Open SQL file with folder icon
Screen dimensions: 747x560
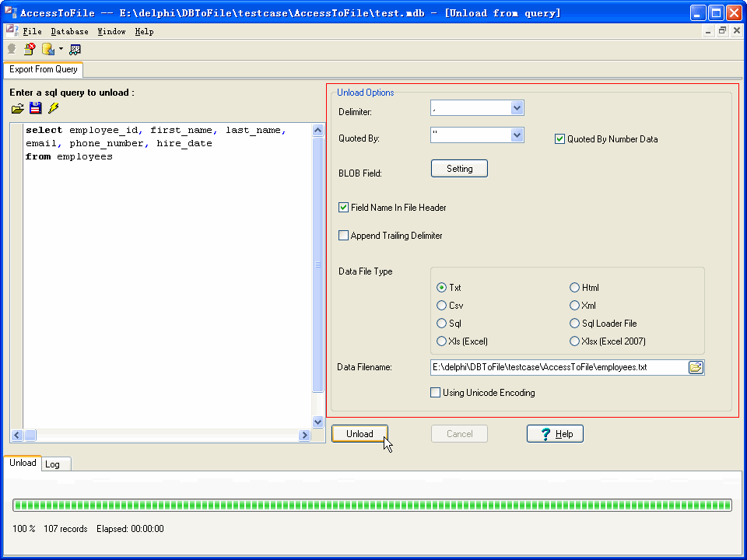click(x=18, y=109)
